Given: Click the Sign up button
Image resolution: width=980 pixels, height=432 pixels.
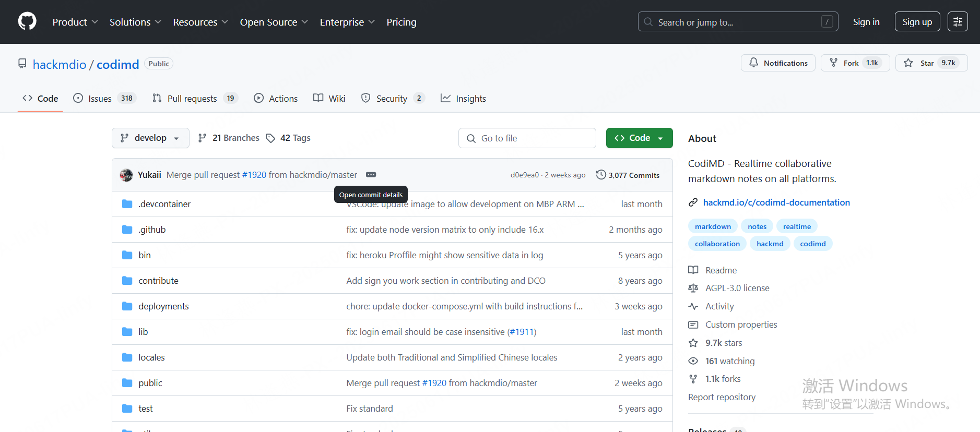Looking at the screenshot, I should (917, 22).
